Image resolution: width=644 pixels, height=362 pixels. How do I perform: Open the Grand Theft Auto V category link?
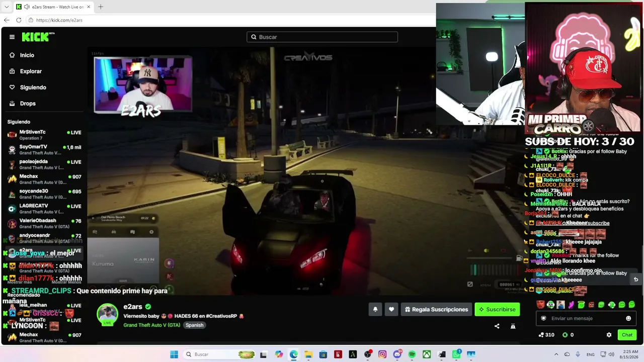(151, 325)
